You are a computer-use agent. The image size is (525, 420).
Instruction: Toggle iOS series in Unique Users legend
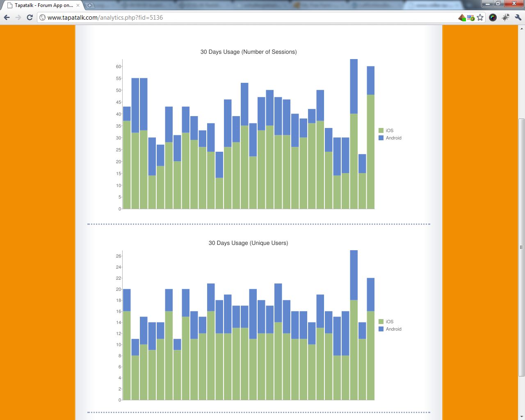coord(389,322)
